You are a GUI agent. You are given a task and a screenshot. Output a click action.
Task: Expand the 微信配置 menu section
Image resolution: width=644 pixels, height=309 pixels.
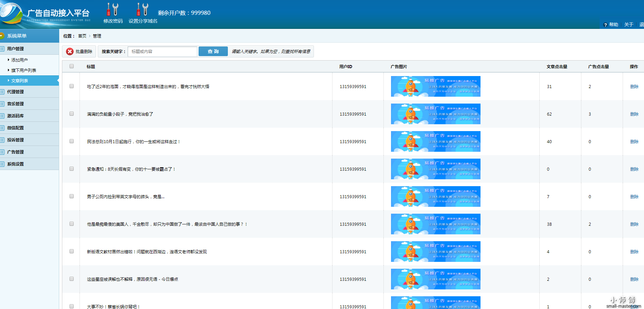click(30, 128)
